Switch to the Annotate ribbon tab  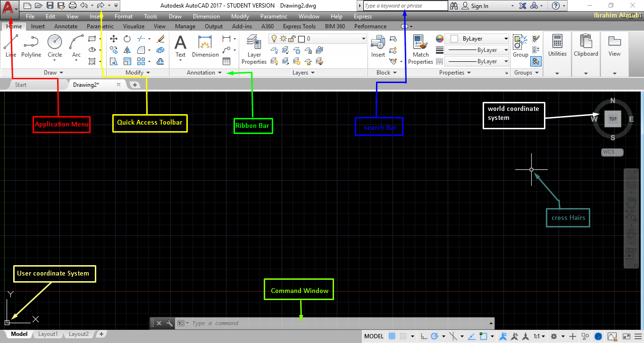pyautogui.click(x=66, y=26)
